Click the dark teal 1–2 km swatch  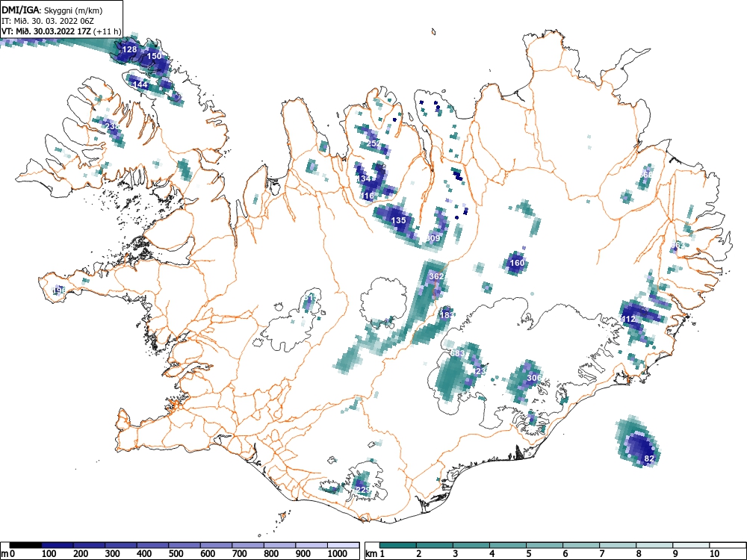398,545
